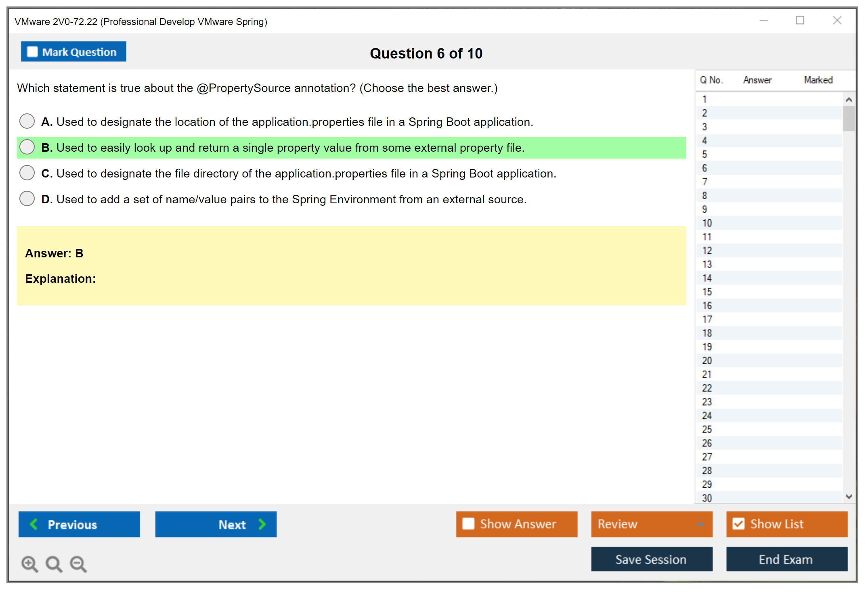Close the VMware exam window
The height and width of the screenshot is (593, 868).
[x=837, y=21]
